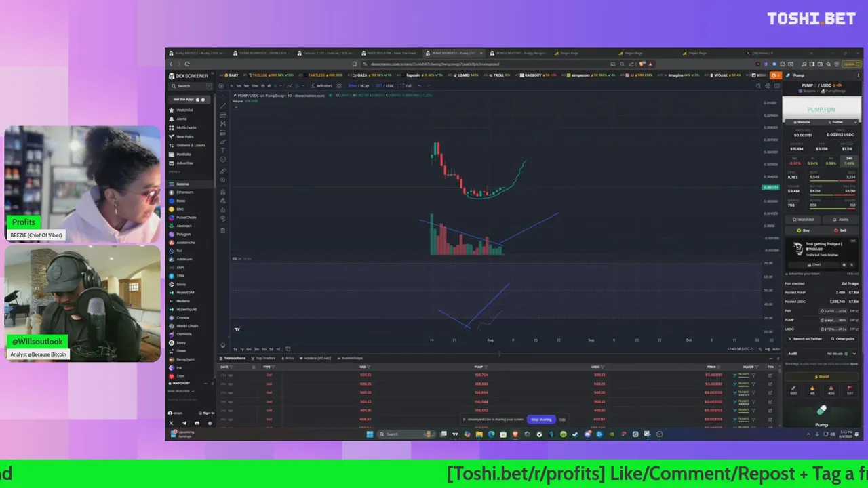Click Buy button in token panel

(803, 230)
